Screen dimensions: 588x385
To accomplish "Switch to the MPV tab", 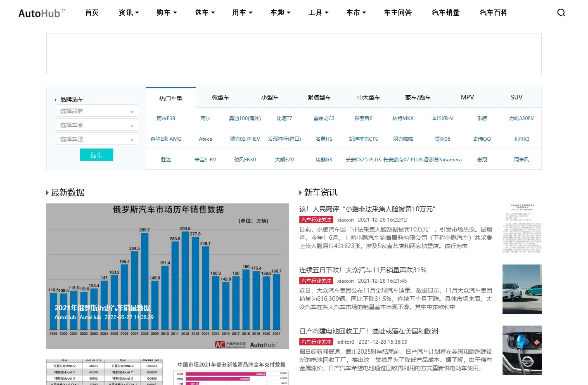I will pyautogui.click(x=467, y=97).
